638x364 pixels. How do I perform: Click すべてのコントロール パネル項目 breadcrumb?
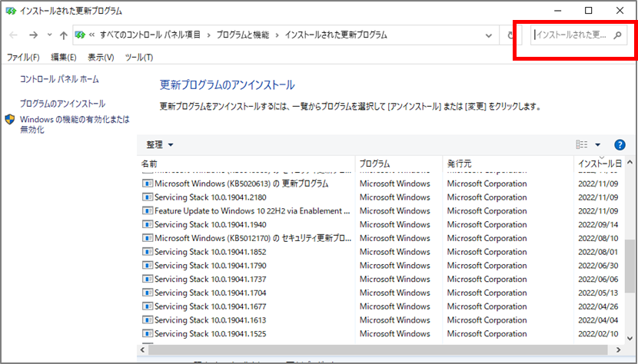click(150, 35)
